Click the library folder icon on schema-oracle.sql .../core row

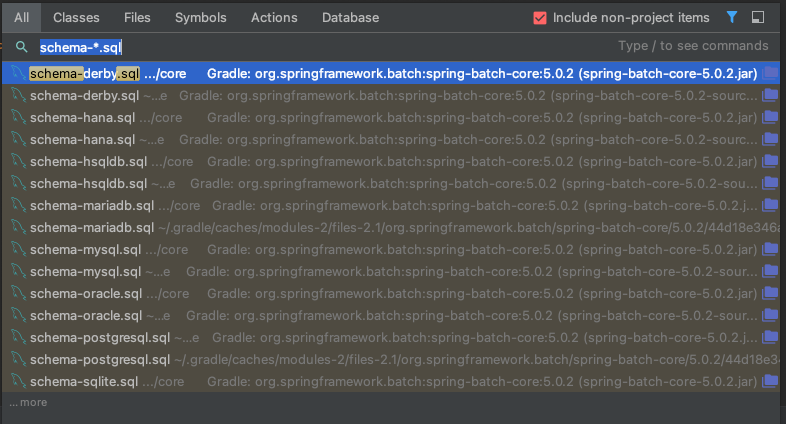[770, 294]
